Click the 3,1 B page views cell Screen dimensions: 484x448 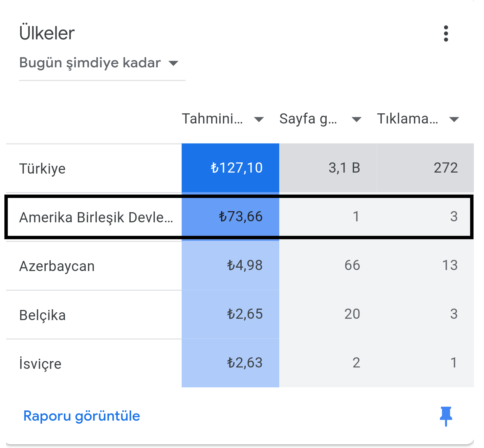click(x=328, y=168)
